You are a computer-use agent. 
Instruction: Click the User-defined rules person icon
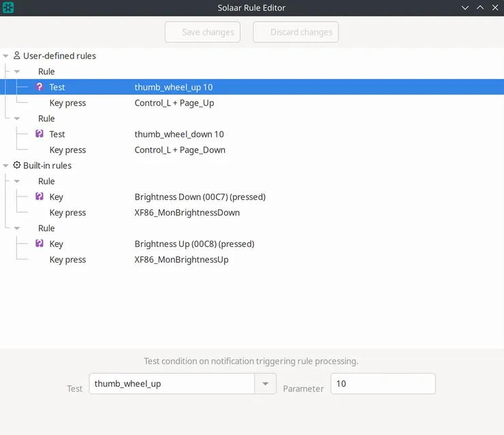(17, 56)
